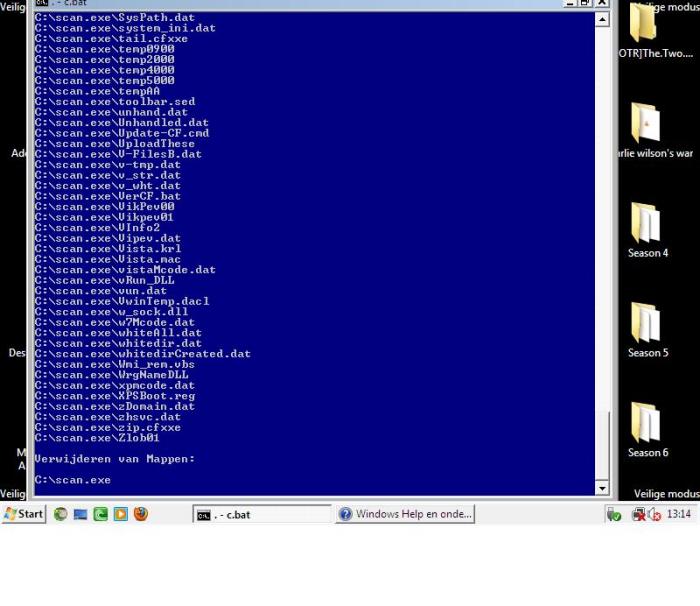
Task: Select the line C:\scan.exe\vun.dat
Action: tap(101, 291)
